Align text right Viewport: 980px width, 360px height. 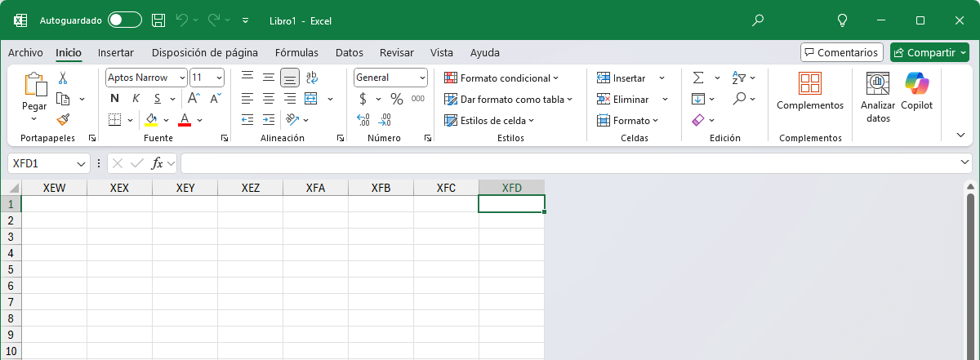pyautogui.click(x=290, y=99)
